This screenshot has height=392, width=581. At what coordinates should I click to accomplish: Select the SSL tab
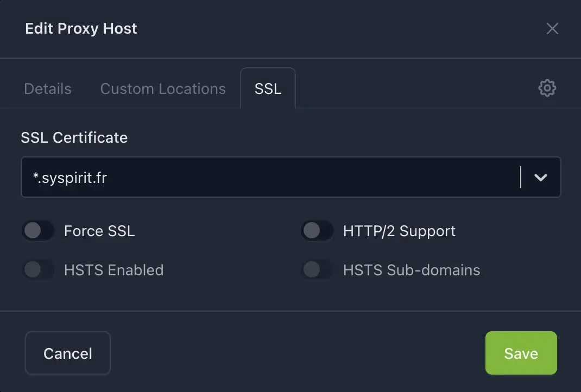click(x=268, y=88)
